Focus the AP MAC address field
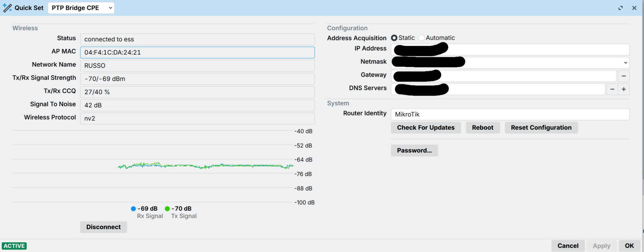 197,52
